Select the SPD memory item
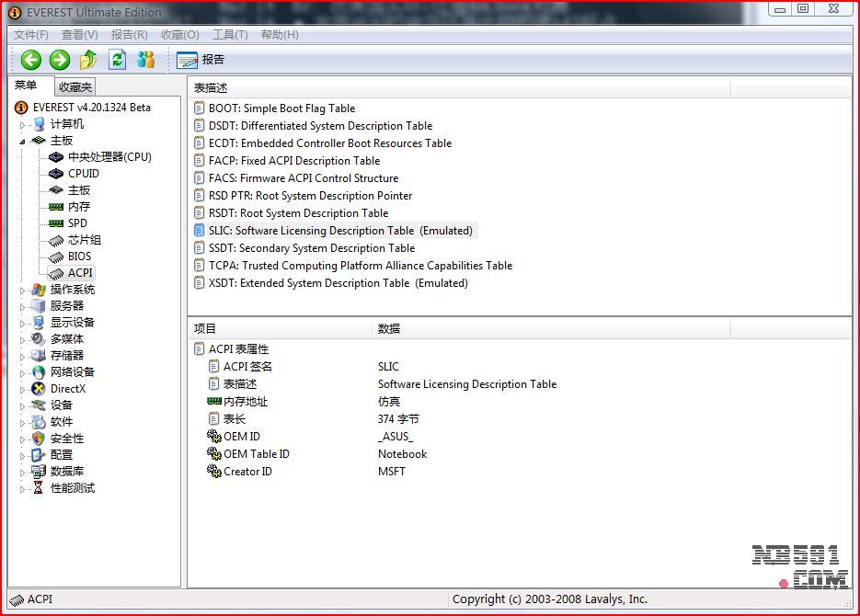This screenshot has width=860, height=616. pos(77,223)
